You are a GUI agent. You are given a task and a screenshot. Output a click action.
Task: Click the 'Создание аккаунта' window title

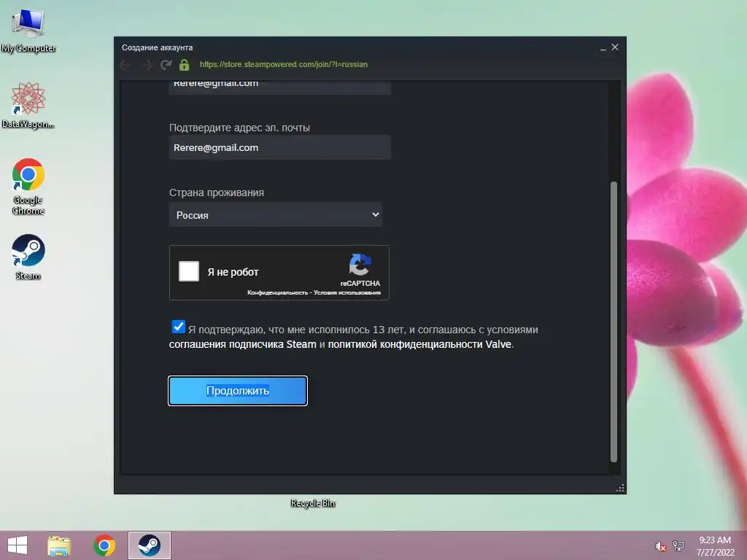[x=158, y=47]
